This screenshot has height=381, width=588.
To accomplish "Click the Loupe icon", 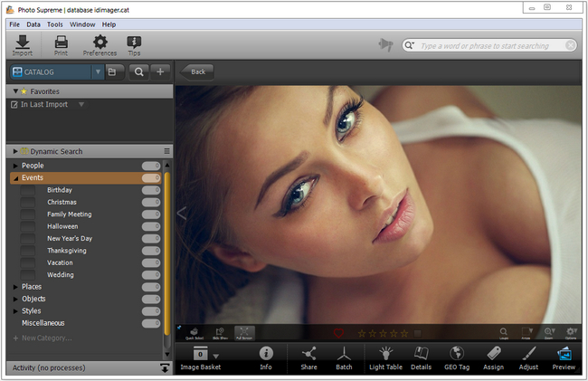I will pos(503,333).
